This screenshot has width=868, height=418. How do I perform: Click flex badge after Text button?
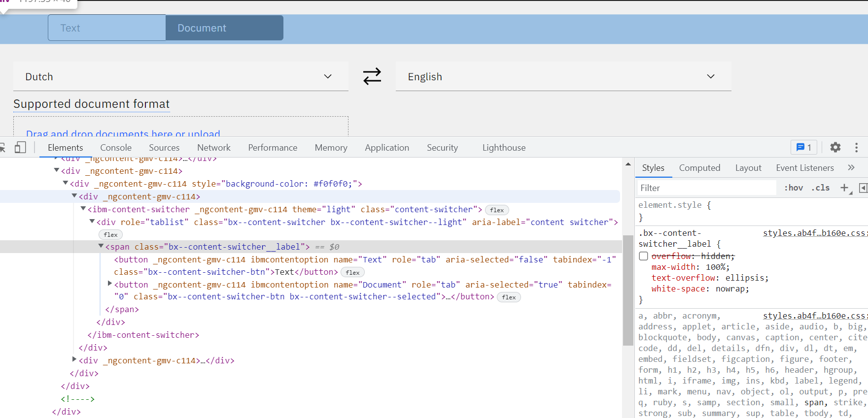pyautogui.click(x=352, y=272)
